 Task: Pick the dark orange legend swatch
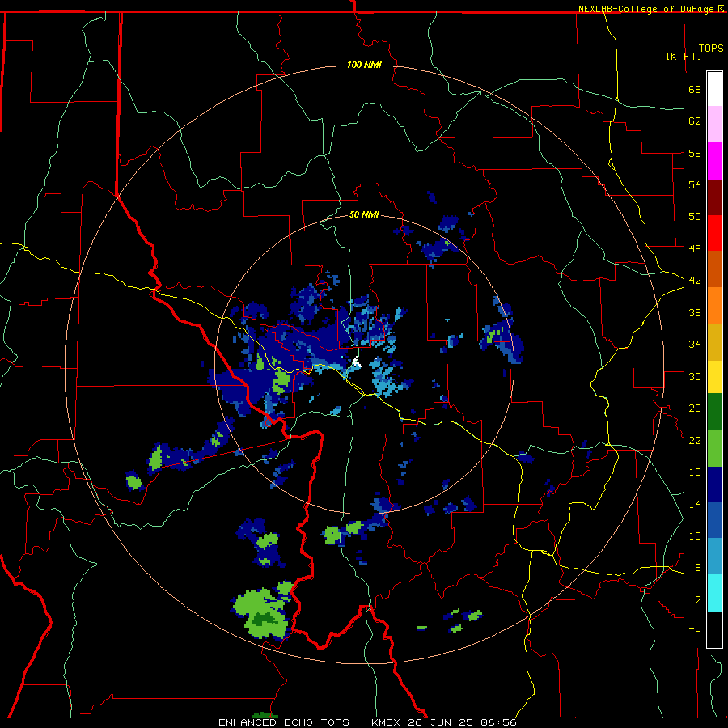coord(714,269)
